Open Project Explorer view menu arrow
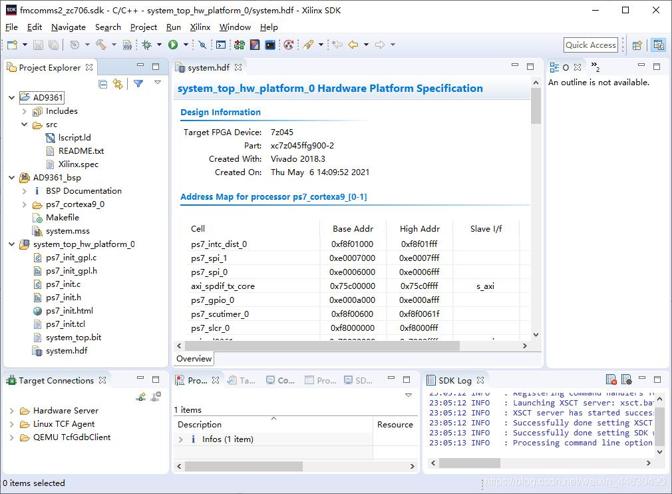 158,82
